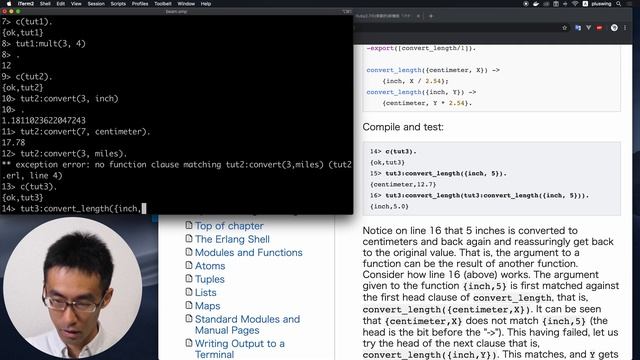Click the page icon beside 'Tuples'

(189, 279)
